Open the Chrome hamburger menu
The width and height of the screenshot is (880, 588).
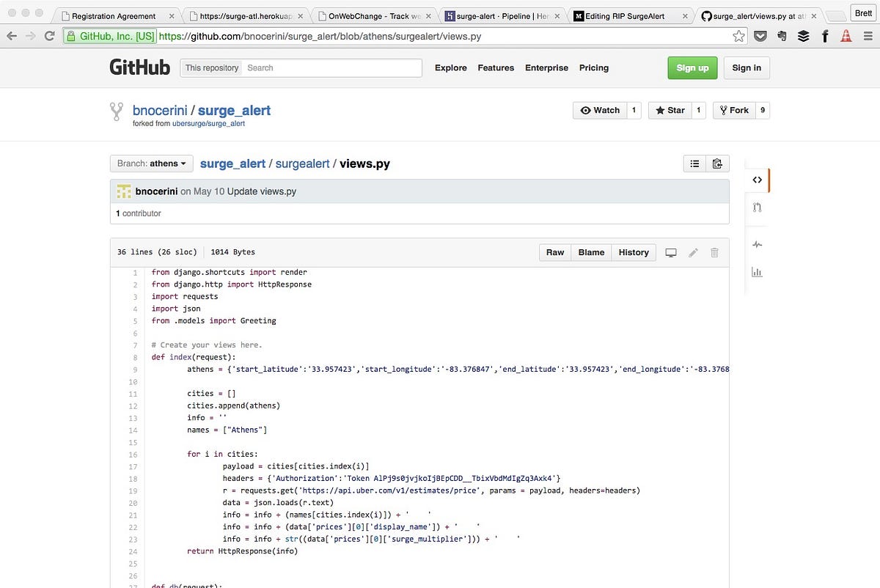coord(868,36)
